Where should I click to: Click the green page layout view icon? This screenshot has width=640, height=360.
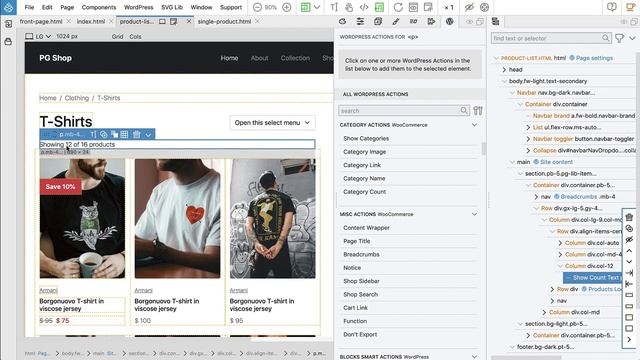pyautogui.click(x=305, y=7)
